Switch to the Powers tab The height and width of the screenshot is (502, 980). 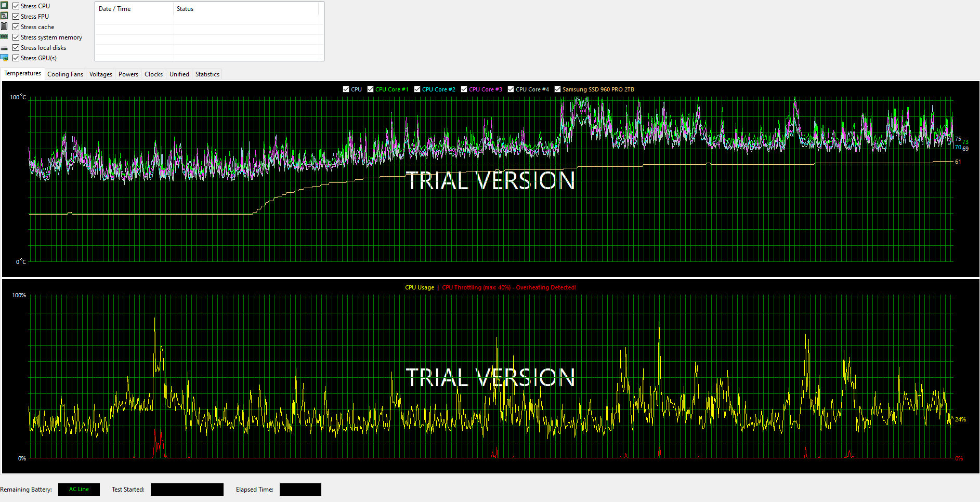(128, 74)
